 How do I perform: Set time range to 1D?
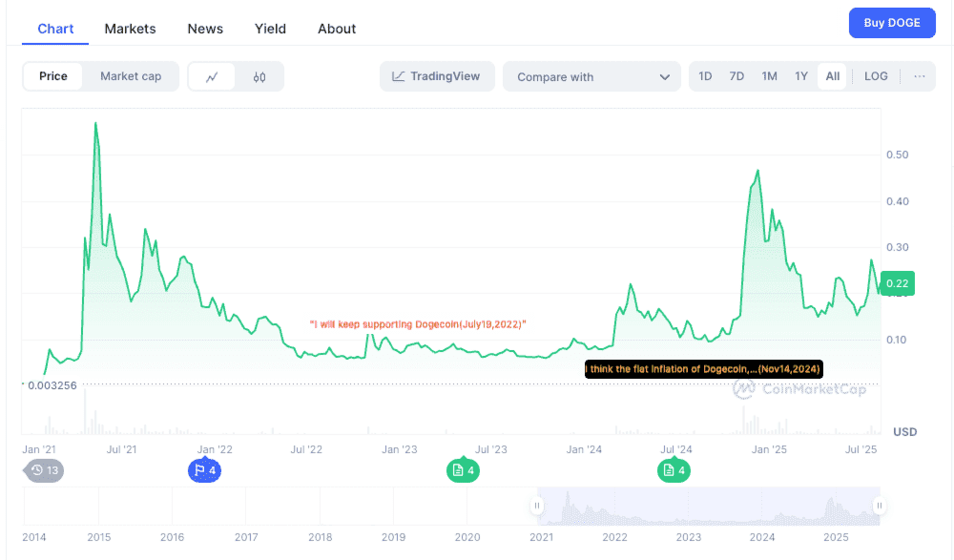click(x=705, y=76)
